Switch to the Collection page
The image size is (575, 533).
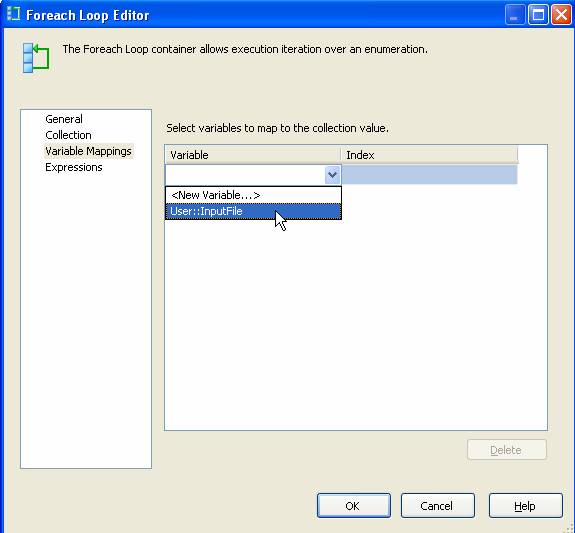pos(68,135)
